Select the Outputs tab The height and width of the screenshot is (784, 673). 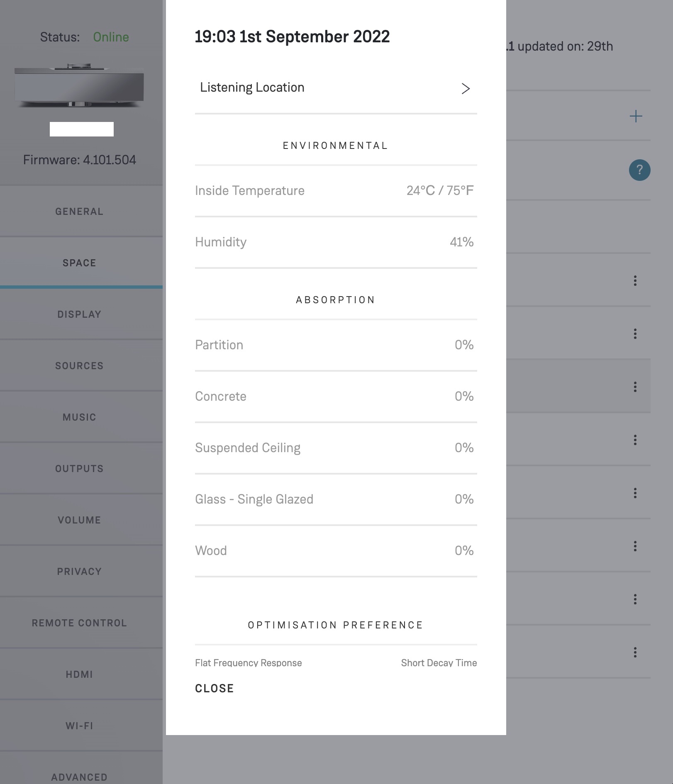[x=79, y=469]
